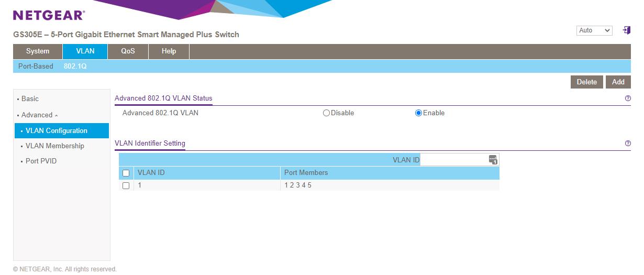Select the Disable radio button
The width and height of the screenshot is (644, 275).
pos(327,113)
